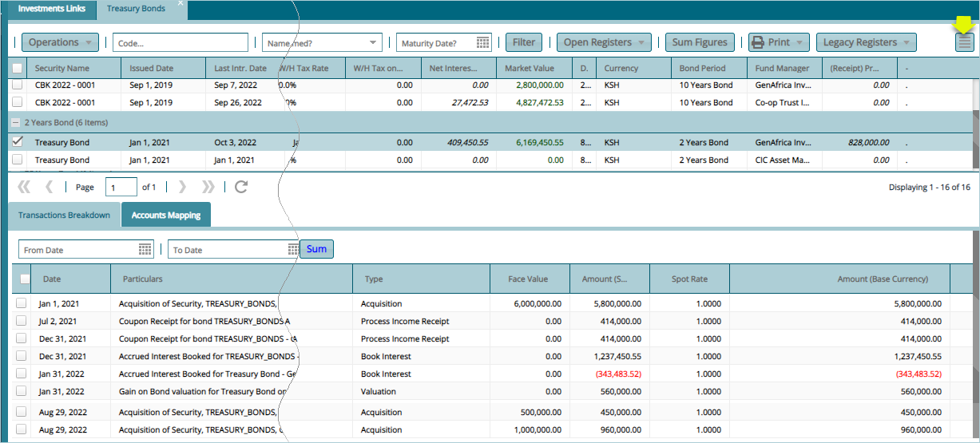Select the Gain on Bond valuation particulars
980x443 pixels.
203,392
